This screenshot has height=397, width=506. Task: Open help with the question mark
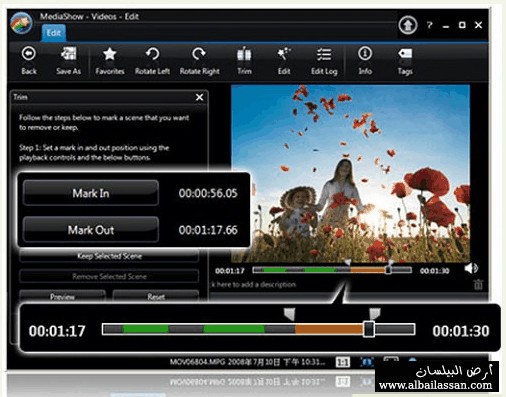430,25
